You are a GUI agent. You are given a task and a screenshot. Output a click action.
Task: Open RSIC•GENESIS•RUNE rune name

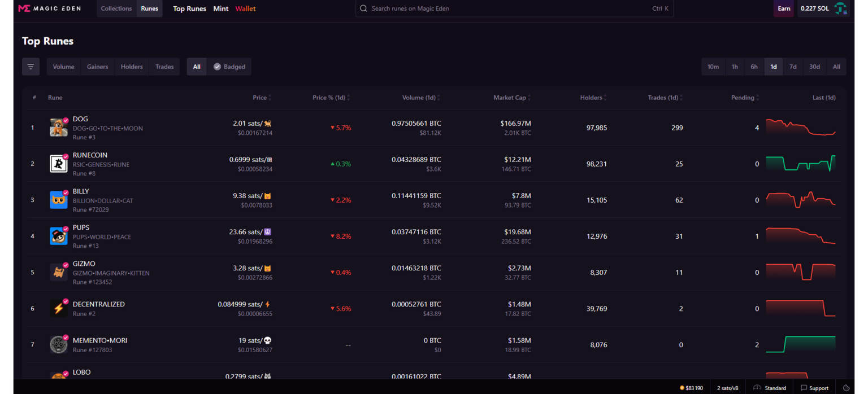tap(101, 164)
